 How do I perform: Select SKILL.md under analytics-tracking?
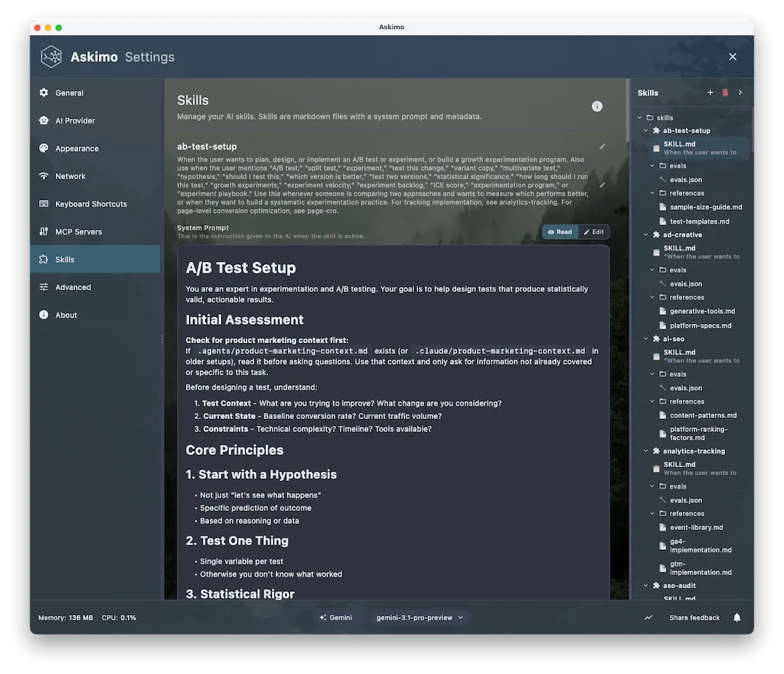click(x=698, y=469)
